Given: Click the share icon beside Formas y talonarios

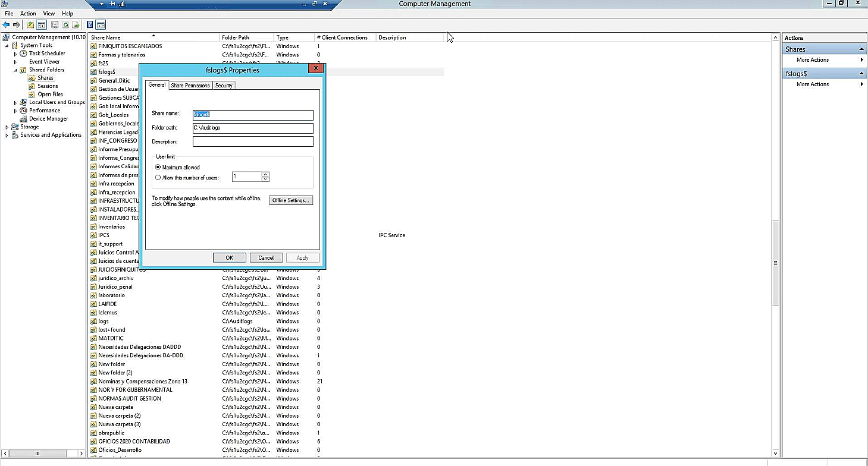Looking at the screenshot, I should (93, 55).
